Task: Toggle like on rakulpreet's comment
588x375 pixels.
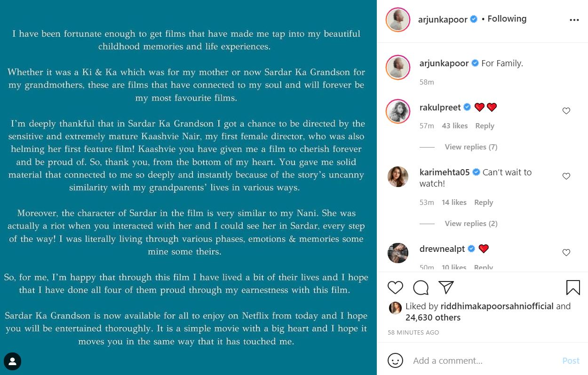Action: point(566,111)
